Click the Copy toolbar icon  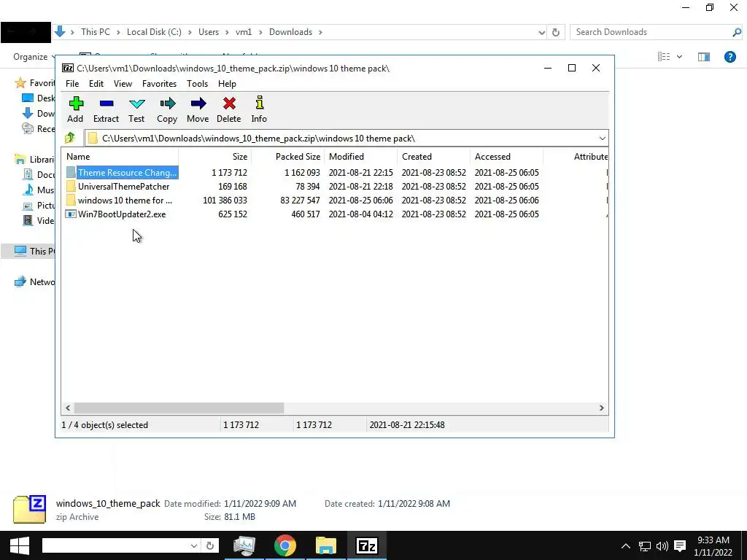[x=167, y=109]
